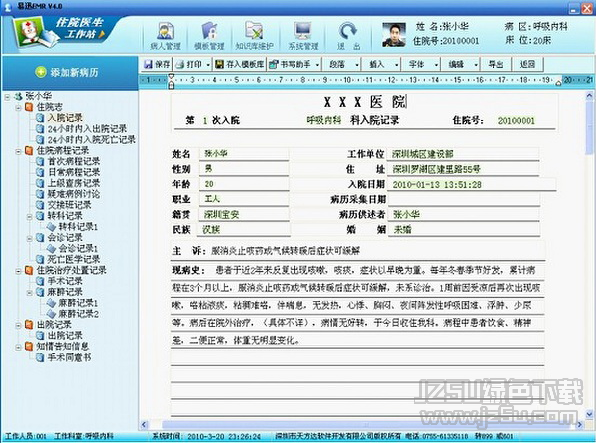Click the horizontal scrollbar right arrow
The width and height of the screenshot is (596, 443).
click(x=580, y=424)
